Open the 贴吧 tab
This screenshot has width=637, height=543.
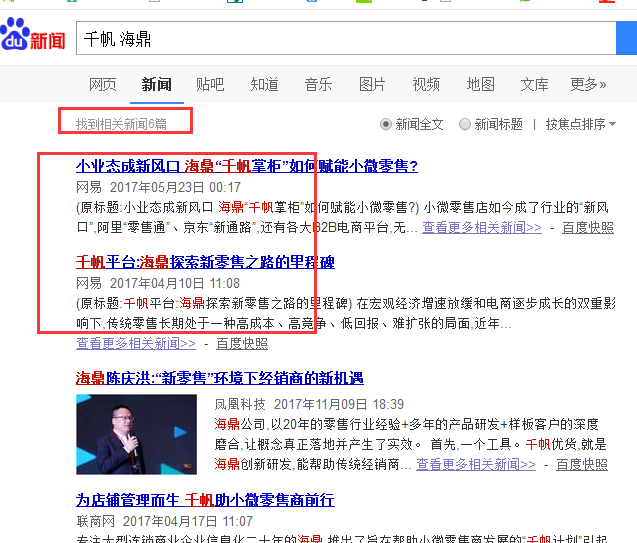coord(210,84)
